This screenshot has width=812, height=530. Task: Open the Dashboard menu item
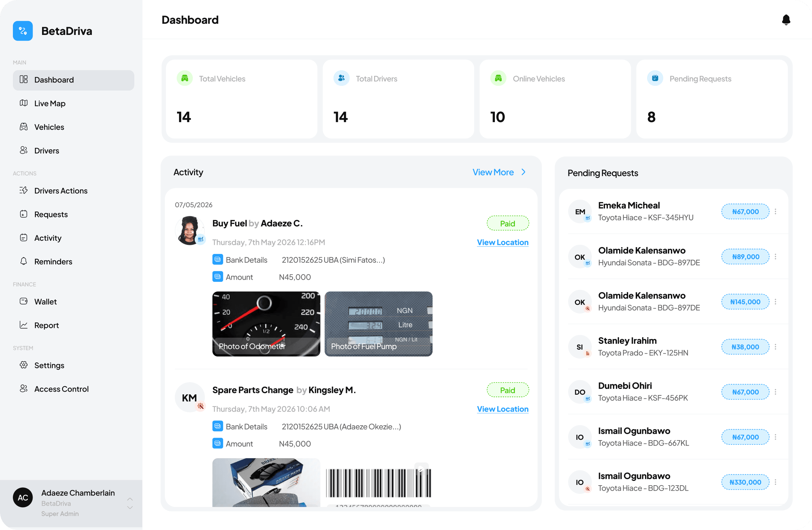(73, 80)
